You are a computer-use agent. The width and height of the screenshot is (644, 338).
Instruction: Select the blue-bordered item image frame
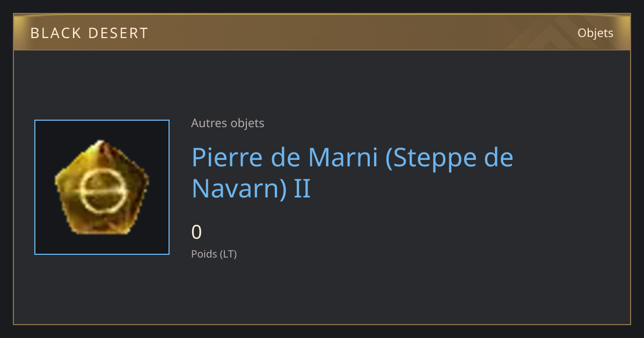click(x=102, y=187)
